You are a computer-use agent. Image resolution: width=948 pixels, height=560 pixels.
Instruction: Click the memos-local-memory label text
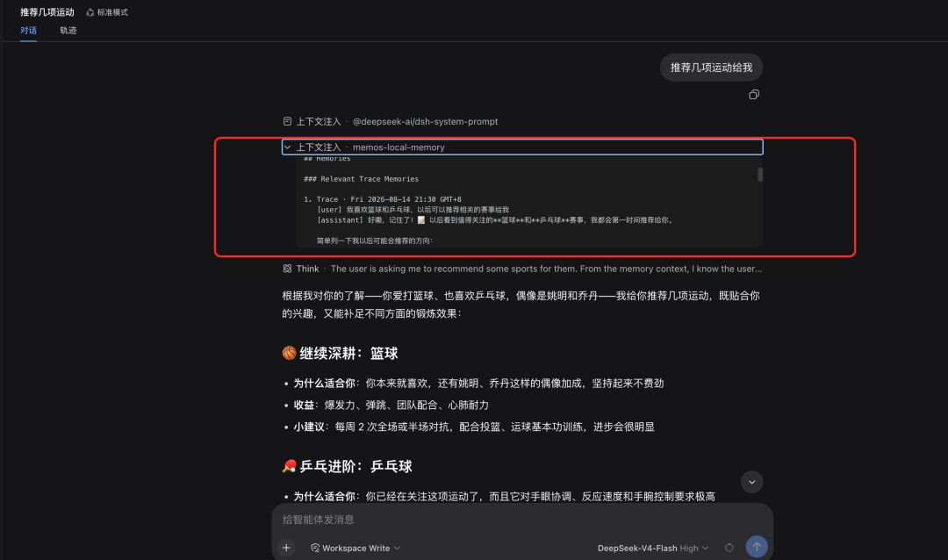[x=399, y=147]
